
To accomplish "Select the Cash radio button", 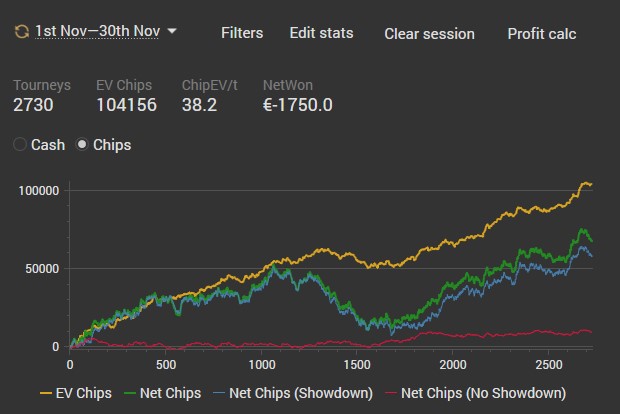I will pos(20,145).
